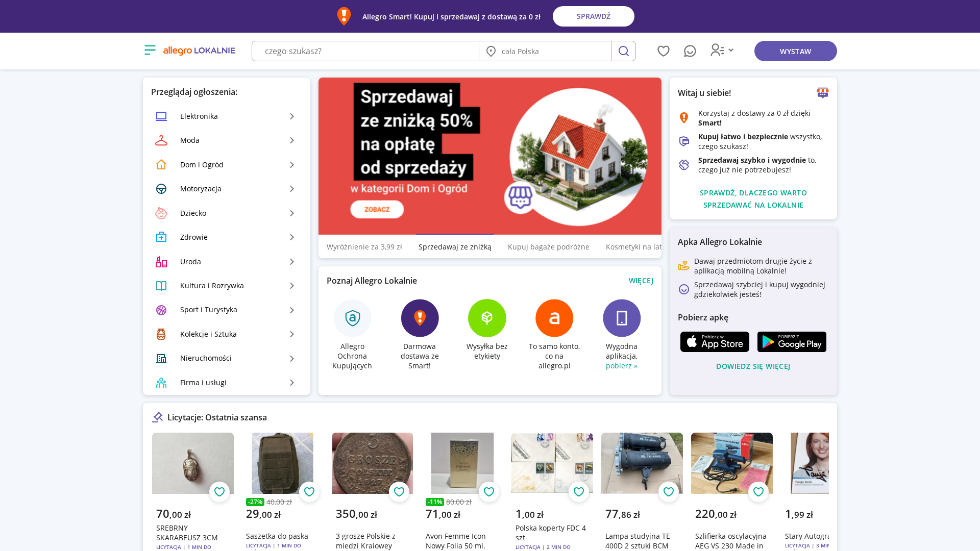The width and height of the screenshot is (980, 551).
Task: Toggle the favorite heart on the Szlifierka oscylacyjna AEG listing
Action: (x=758, y=492)
